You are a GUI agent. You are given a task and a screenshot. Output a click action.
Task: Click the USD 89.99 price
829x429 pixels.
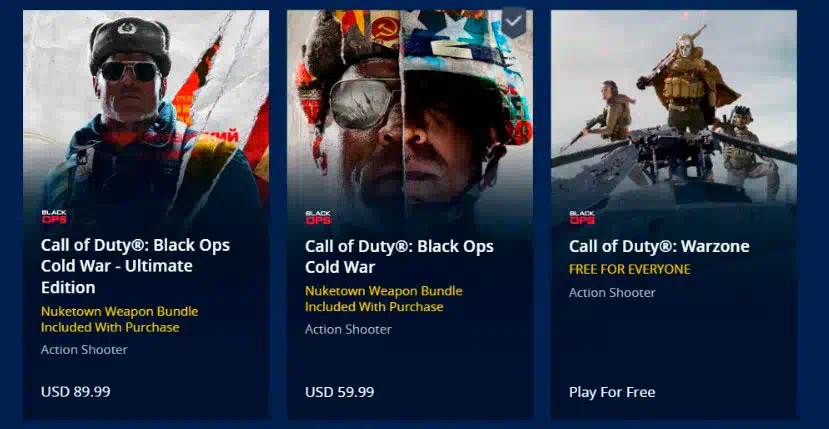[x=76, y=392]
